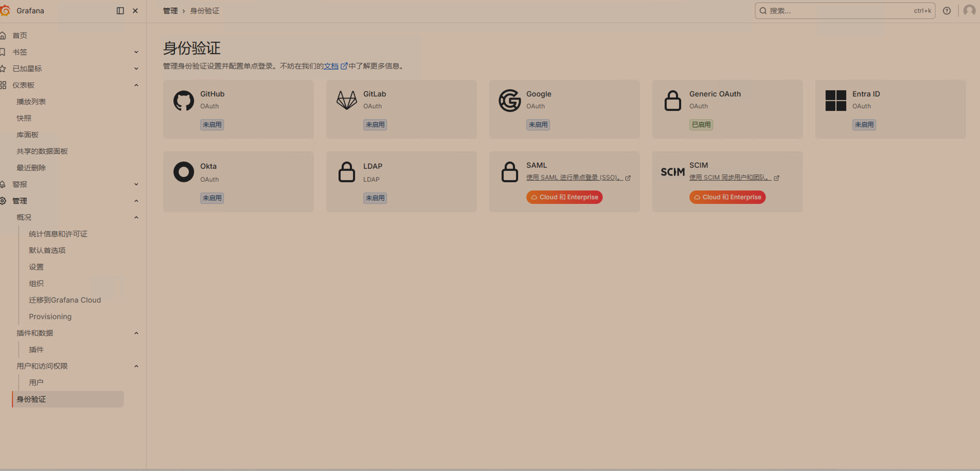Click the bookmark icon next to 书签
The image size is (980, 471).
point(3,52)
